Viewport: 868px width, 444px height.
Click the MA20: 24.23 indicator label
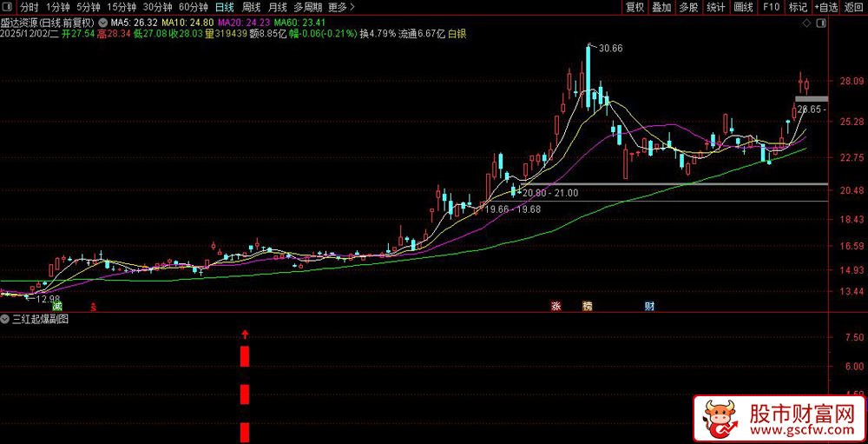(244, 23)
